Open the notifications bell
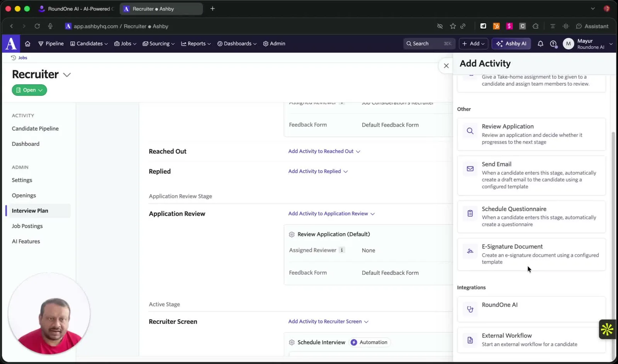The height and width of the screenshot is (364, 618). pos(540,44)
